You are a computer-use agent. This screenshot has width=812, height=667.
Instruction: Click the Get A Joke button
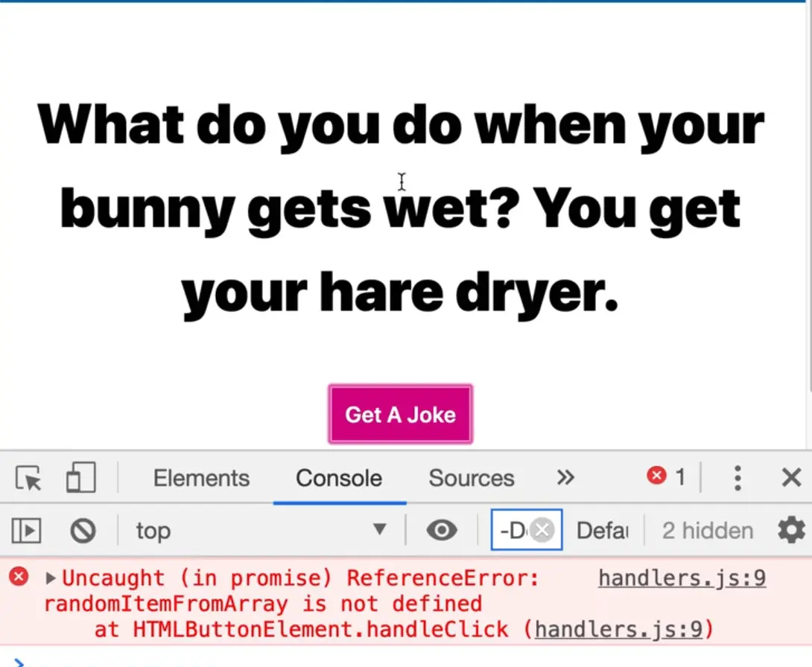pyautogui.click(x=400, y=415)
